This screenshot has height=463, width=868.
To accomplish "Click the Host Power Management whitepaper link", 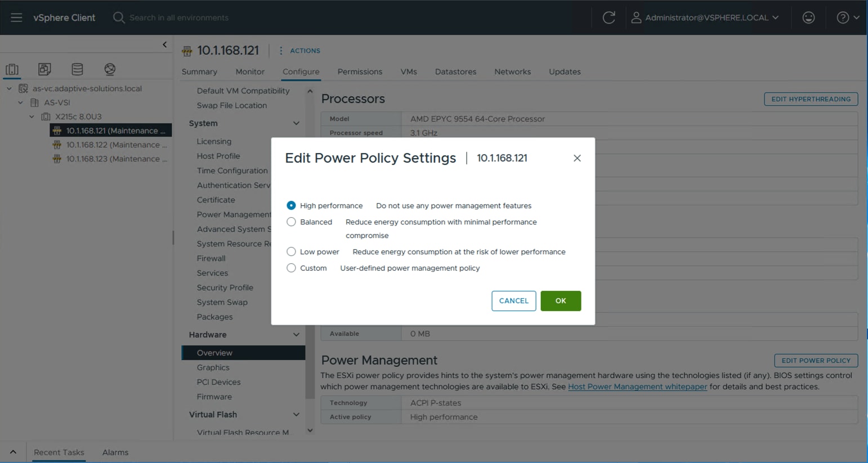I will (x=637, y=387).
